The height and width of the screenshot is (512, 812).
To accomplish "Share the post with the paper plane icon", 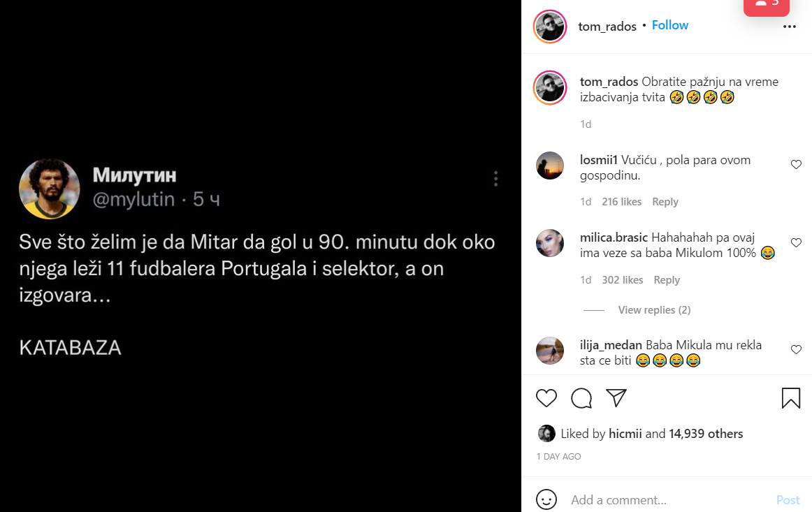I will point(616,398).
